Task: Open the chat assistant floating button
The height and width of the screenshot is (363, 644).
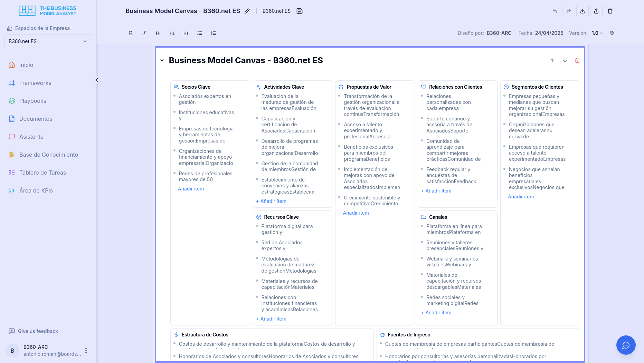Action: coord(626,345)
